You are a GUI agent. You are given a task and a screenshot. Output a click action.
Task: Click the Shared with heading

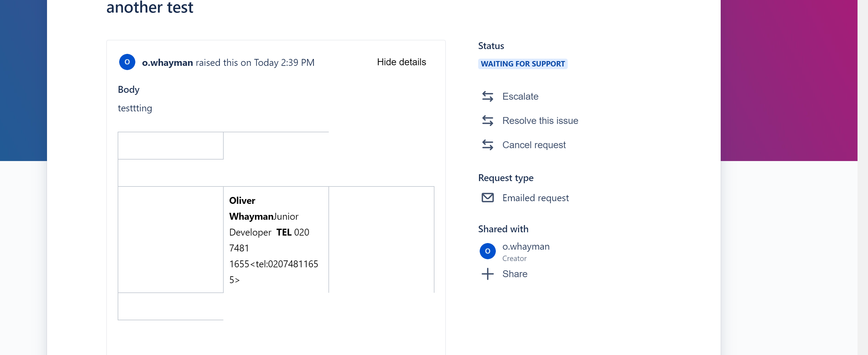click(x=503, y=229)
